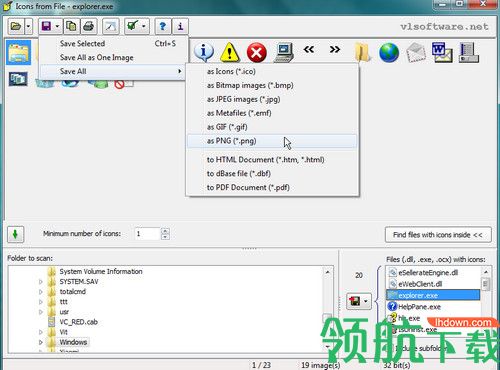Image resolution: width=500 pixels, height=370 pixels.
Task: Choose as JPEG images (*.jpg)
Action: (272, 99)
